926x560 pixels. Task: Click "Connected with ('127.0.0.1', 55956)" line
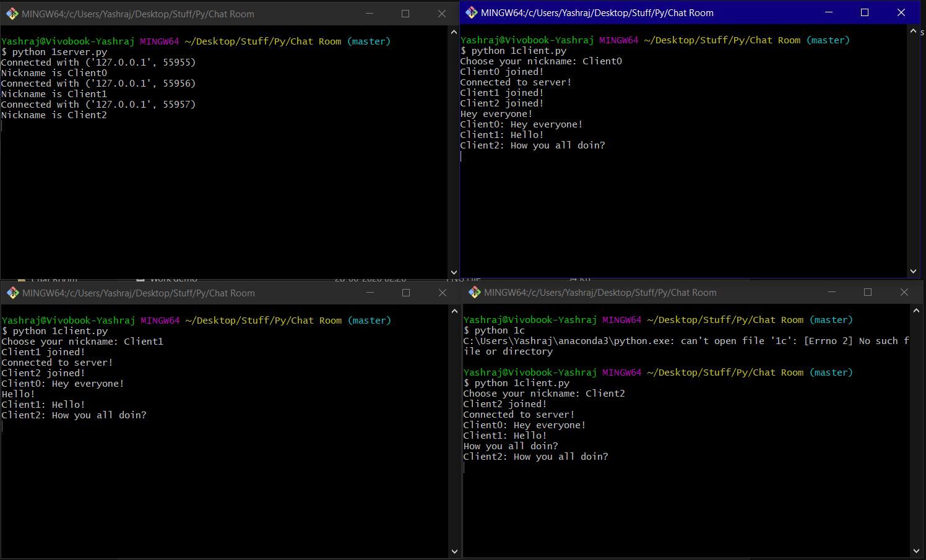(x=98, y=84)
